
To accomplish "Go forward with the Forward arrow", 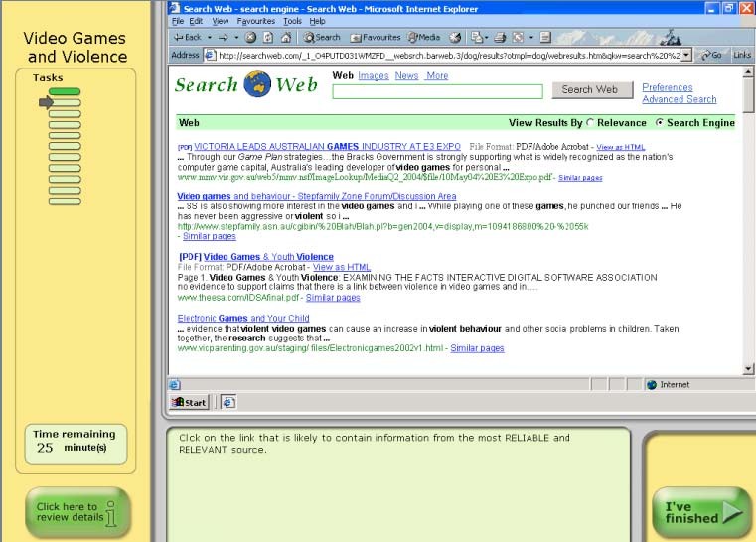I will (224, 37).
